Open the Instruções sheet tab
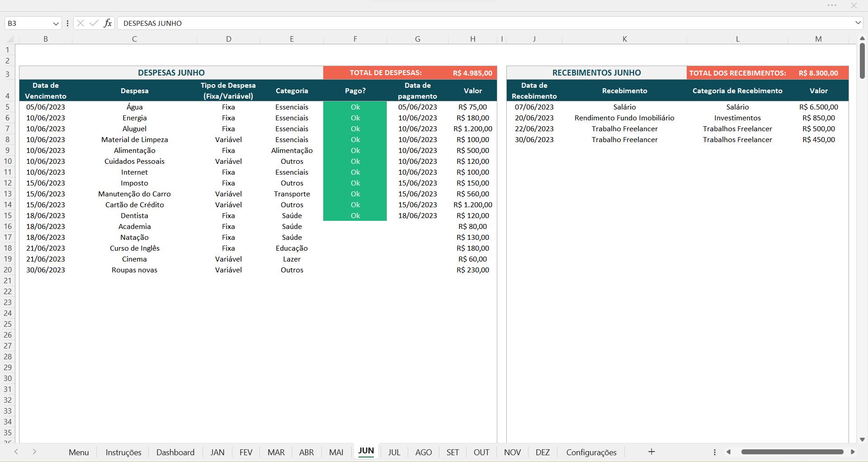Screen dimensions: 868x462 pos(123,452)
